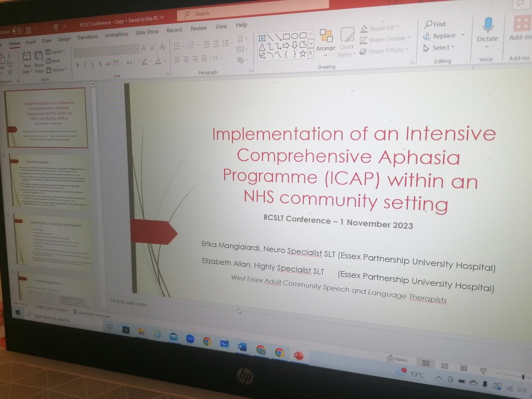Toggle Underline formatting
This screenshot has height=399, width=532.
(92, 64)
